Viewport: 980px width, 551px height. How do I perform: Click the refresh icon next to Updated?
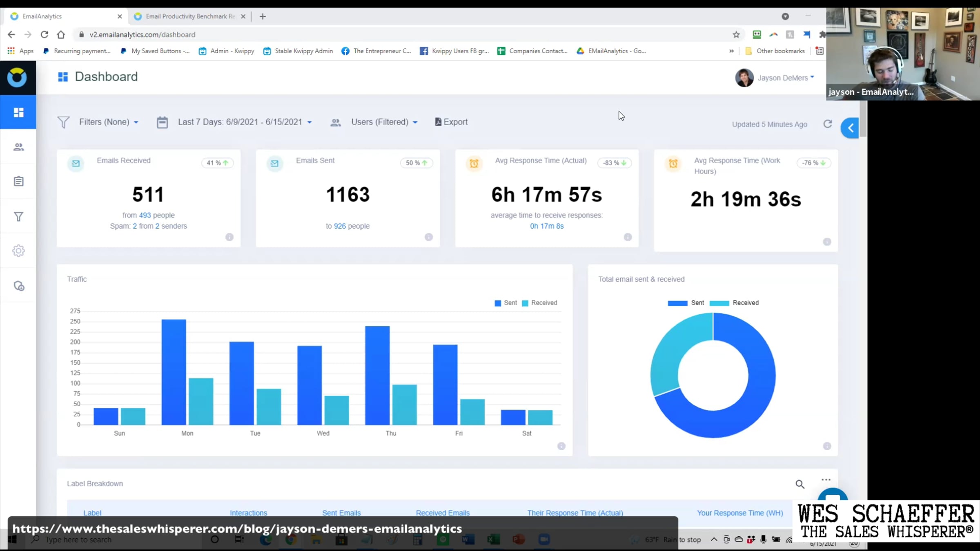click(827, 124)
